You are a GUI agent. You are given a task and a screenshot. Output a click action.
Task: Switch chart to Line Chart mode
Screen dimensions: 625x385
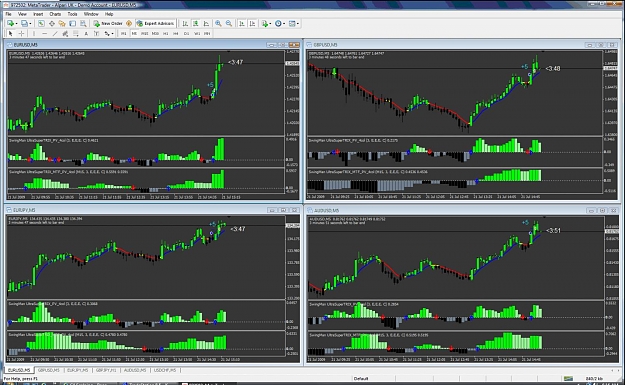point(206,24)
